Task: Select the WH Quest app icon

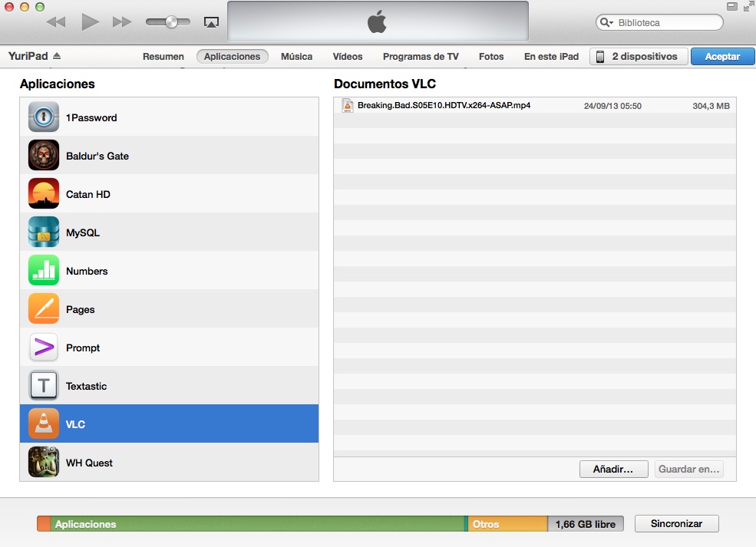Action: [x=44, y=462]
